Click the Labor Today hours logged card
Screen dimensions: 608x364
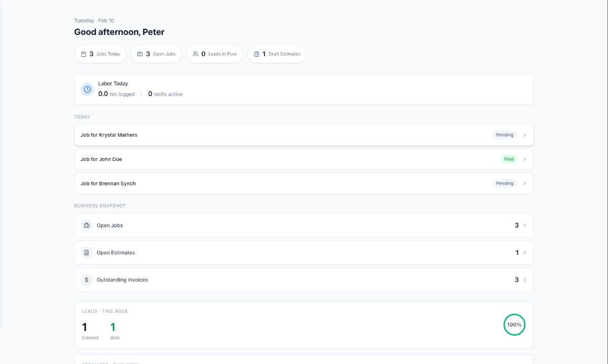(304, 90)
